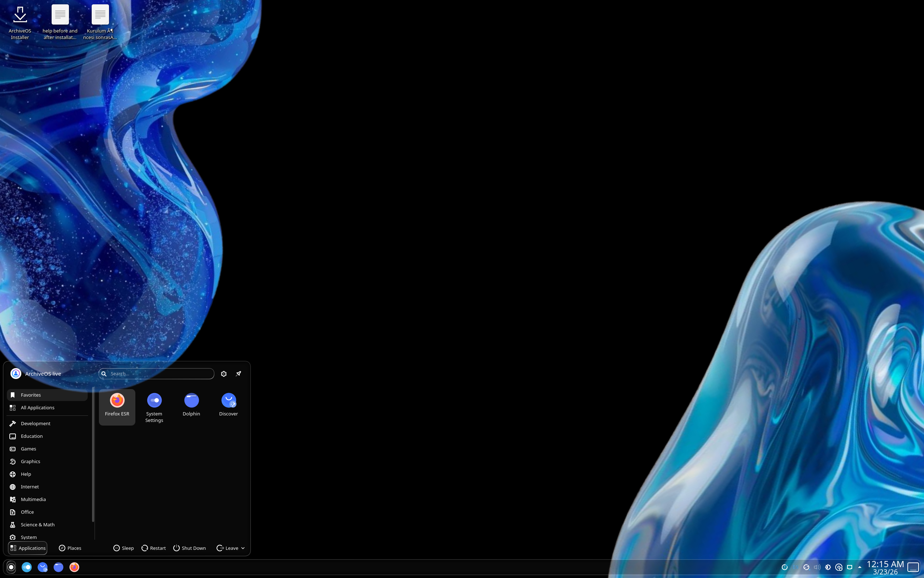Image resolution: width=924 pixels, height=578 pixels.
Task: Open the audio volume tray icon
Action: tap(817, 567)
